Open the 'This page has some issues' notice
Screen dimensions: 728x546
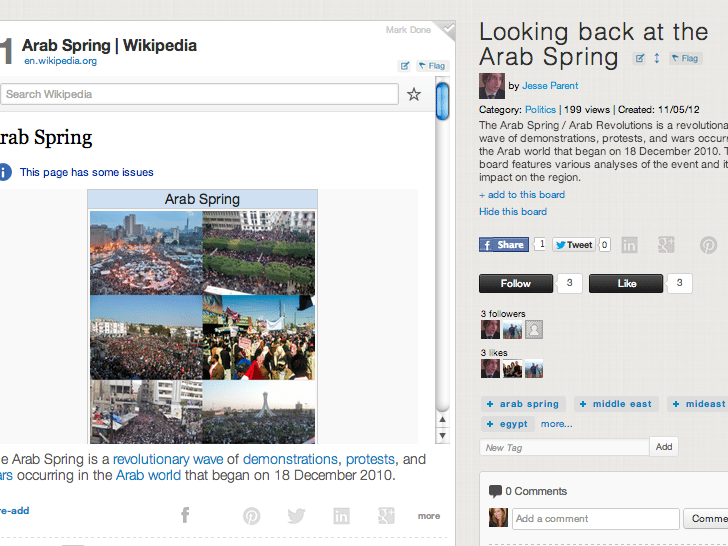tap(86, 172)
